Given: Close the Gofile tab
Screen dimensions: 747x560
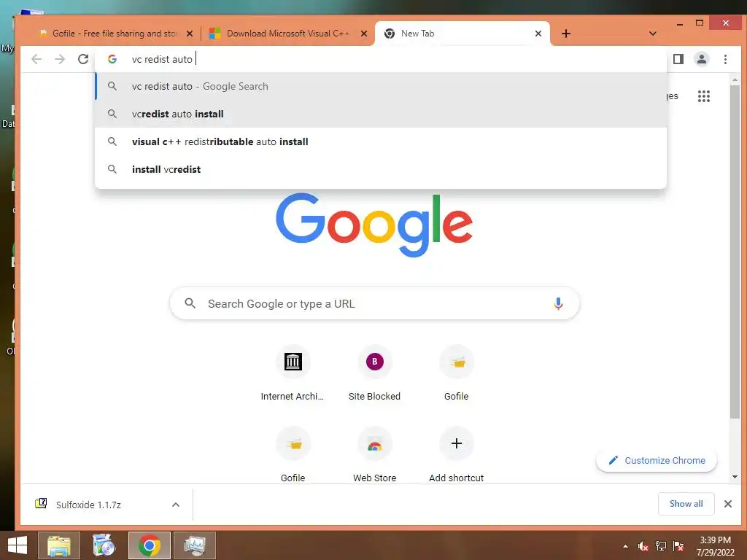Looking at the screenshot, I should [190, 34].
